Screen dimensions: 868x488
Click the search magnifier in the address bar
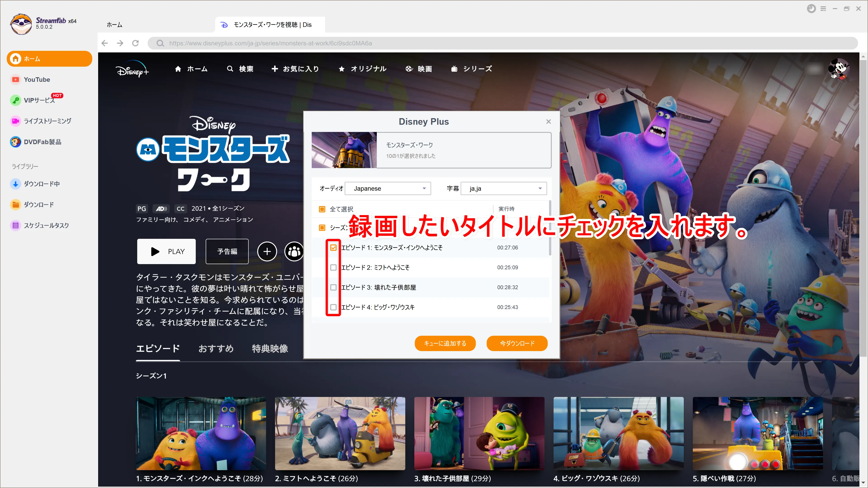coord(160,43)
